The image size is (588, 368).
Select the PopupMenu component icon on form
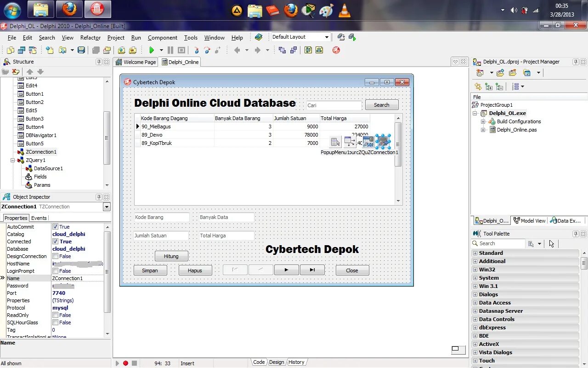point(335,142)
